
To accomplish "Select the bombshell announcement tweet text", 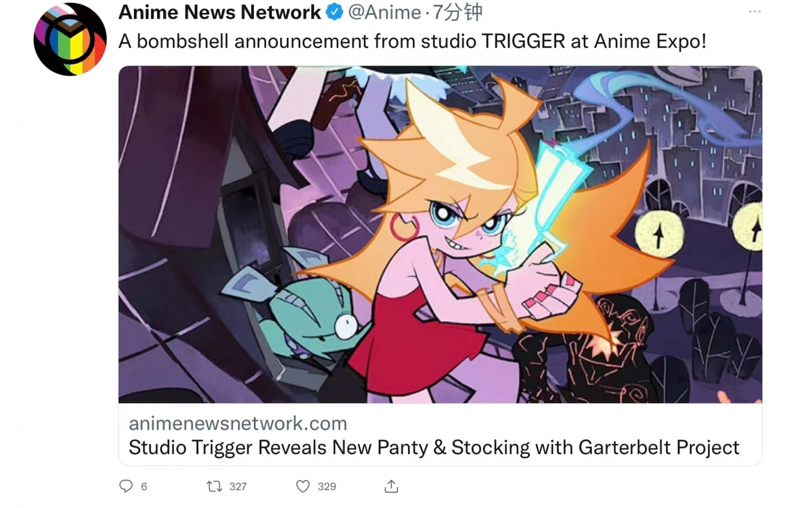I will (x=412, y=41).
